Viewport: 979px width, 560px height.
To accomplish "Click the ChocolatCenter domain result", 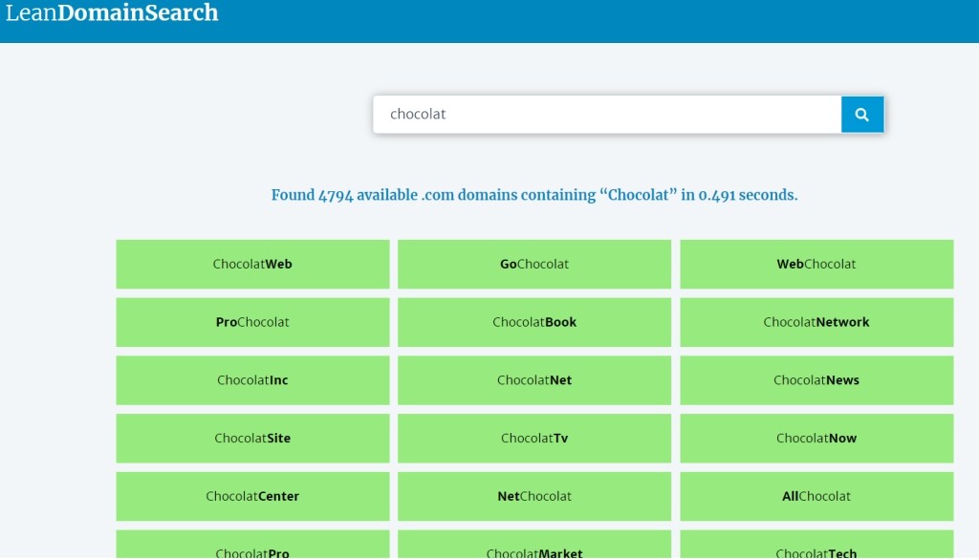I will click(252, 496).
